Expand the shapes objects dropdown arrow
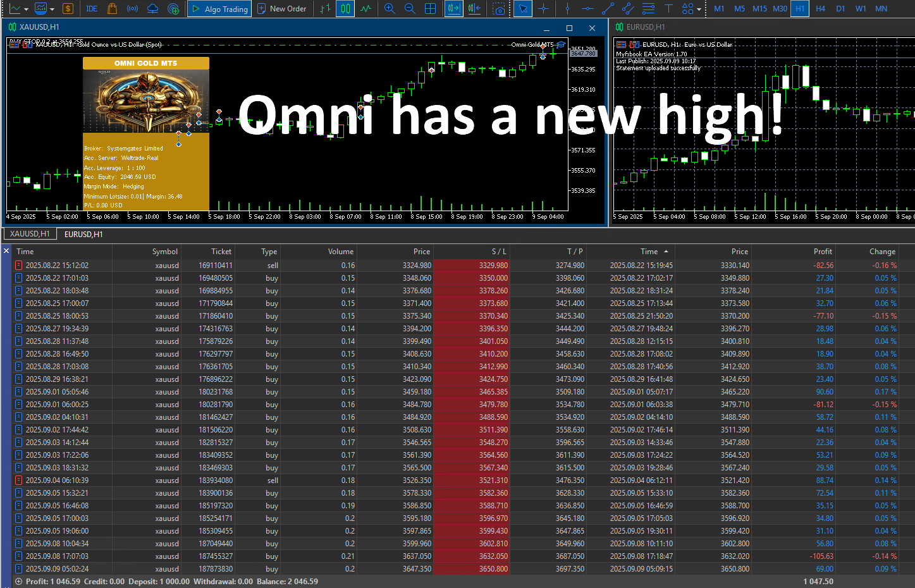 coord(699,9)
